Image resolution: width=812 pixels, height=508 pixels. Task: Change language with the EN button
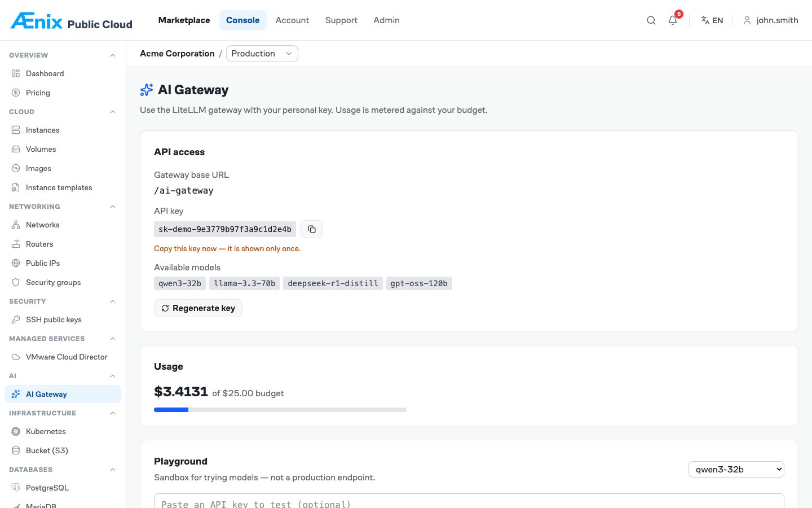712,20
